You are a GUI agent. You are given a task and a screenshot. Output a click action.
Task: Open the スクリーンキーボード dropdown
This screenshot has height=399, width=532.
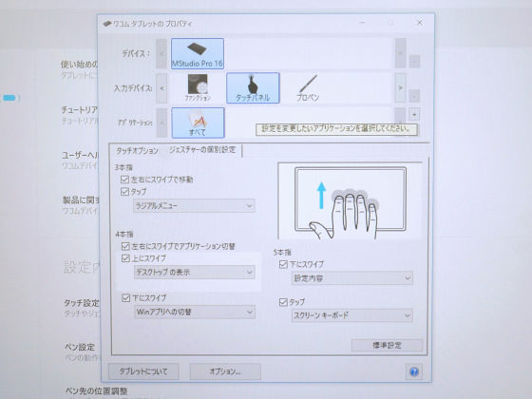[x=351, y=315]
